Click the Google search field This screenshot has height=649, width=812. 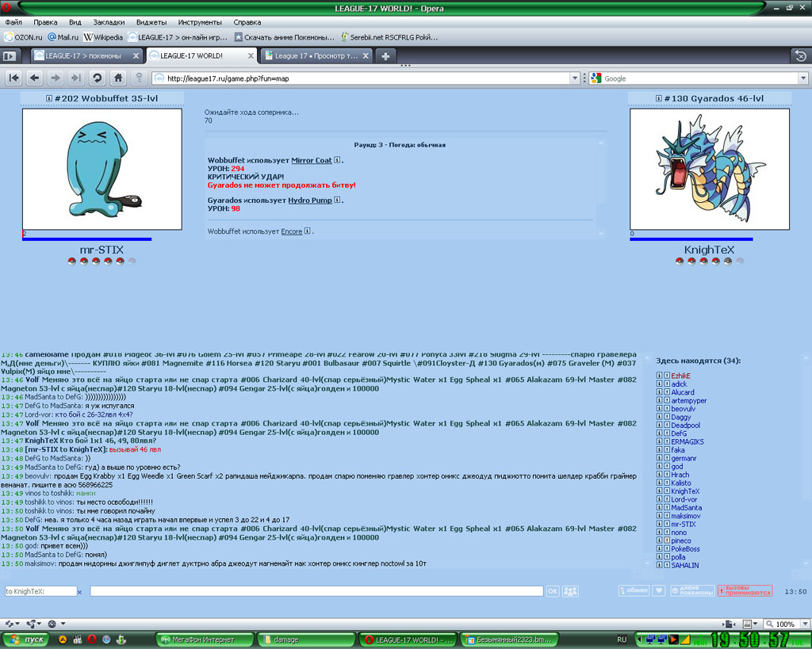pyautogui.click(x=700, y=78)
